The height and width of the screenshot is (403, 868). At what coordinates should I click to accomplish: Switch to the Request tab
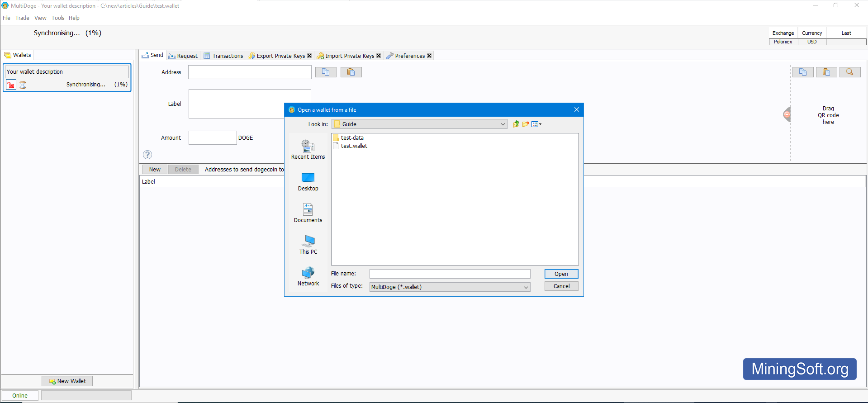click(x=183, y=56)
